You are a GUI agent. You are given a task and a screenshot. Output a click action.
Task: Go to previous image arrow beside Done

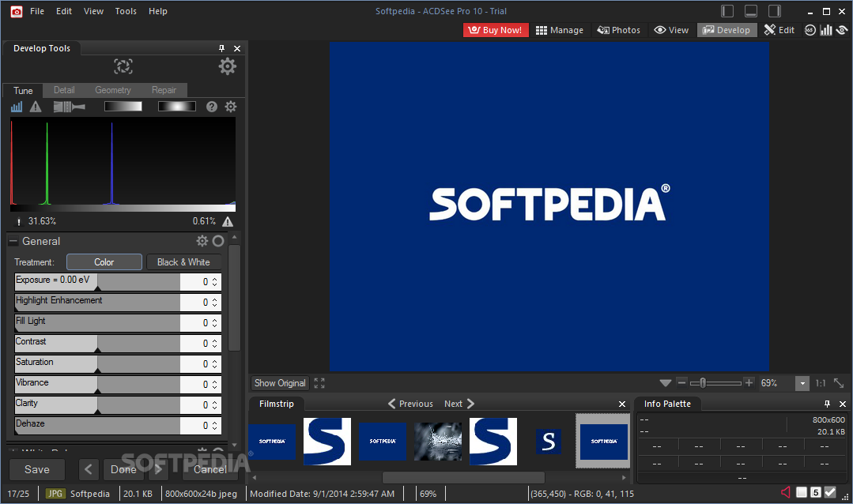[x=89, y=469]
